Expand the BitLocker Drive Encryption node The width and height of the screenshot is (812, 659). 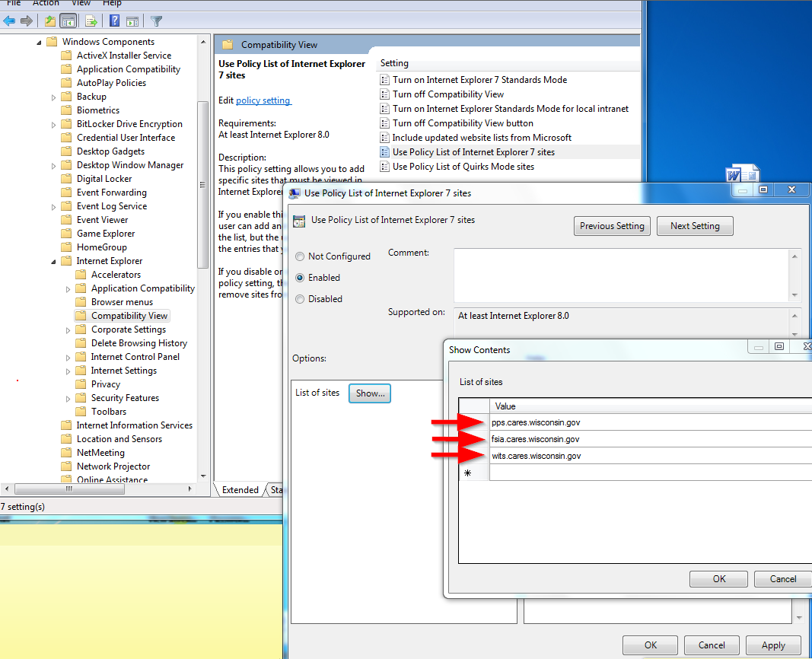[x=53, y=125]
